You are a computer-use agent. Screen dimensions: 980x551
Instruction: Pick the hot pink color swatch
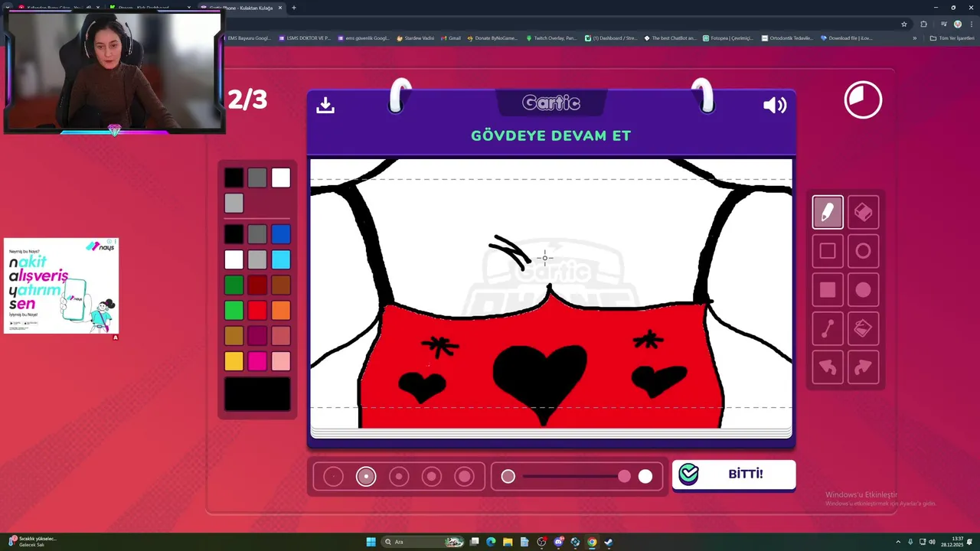point(257,361)
